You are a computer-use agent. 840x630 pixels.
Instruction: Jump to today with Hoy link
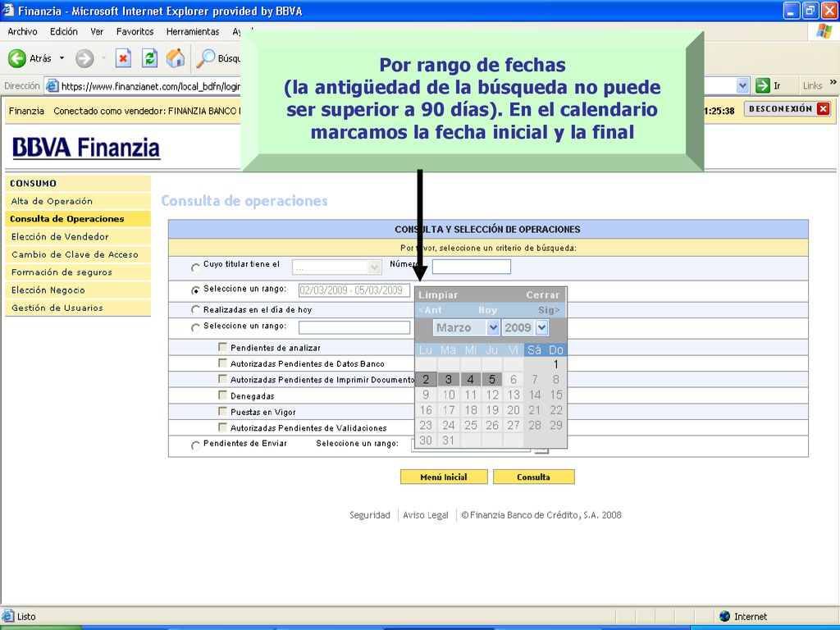click(x=487, y=310)
